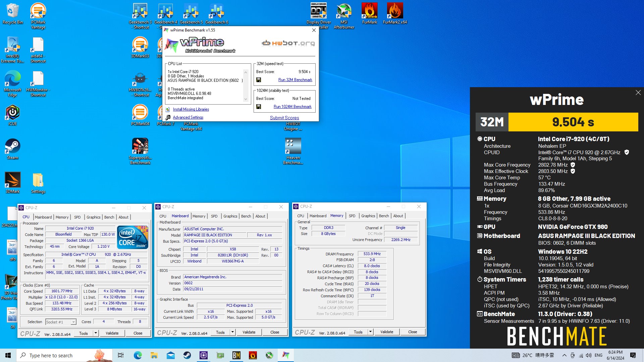Open Mail app from taskbar

pyautogui.click(x=171, y=355)
